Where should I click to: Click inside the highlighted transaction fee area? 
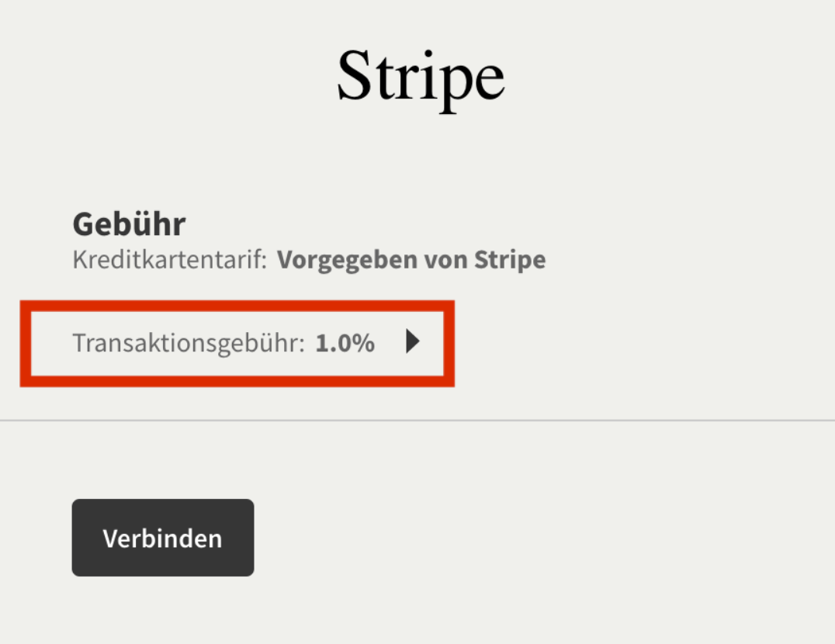tap(233, 341)
